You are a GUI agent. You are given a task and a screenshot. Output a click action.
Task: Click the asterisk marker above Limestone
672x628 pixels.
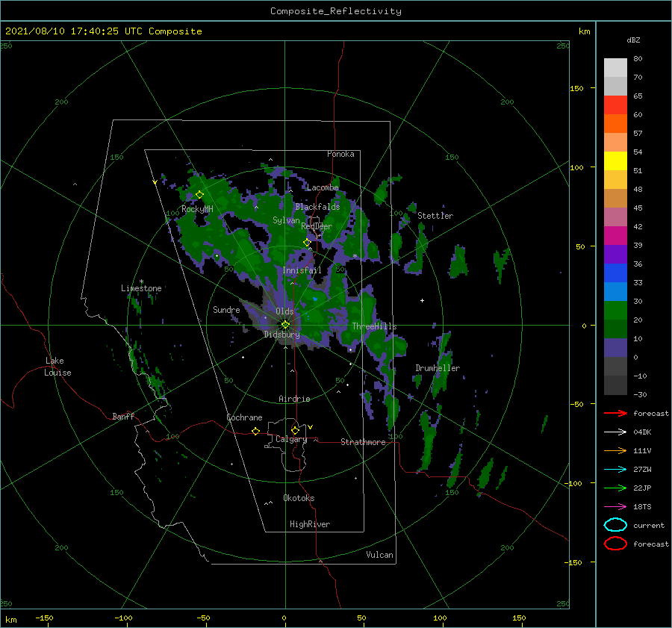click(x=141, y=282)
